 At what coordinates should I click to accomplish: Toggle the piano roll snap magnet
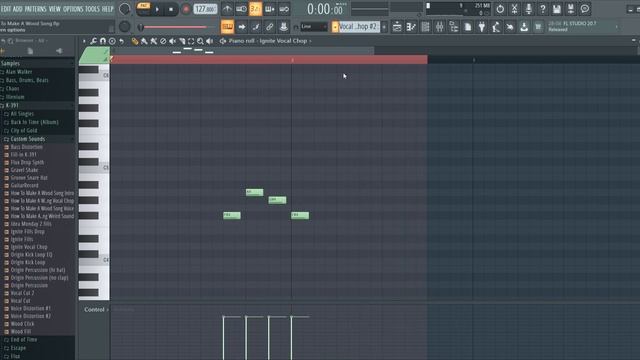tap(103, 41)
